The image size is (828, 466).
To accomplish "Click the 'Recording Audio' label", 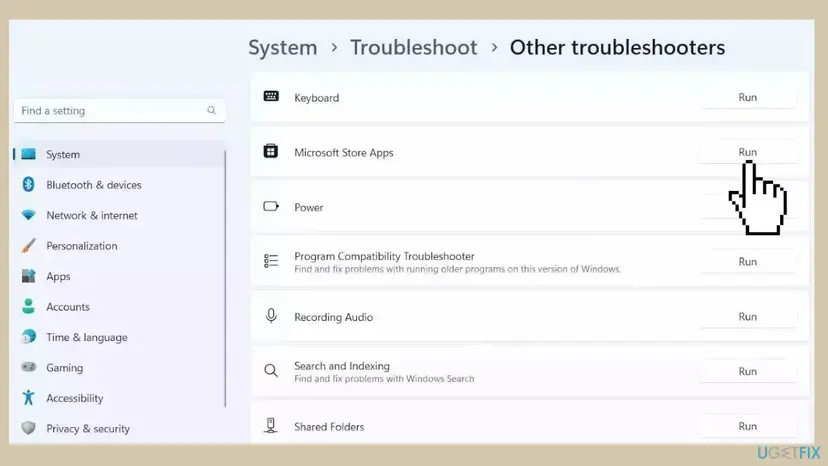I will click(333, 317).
